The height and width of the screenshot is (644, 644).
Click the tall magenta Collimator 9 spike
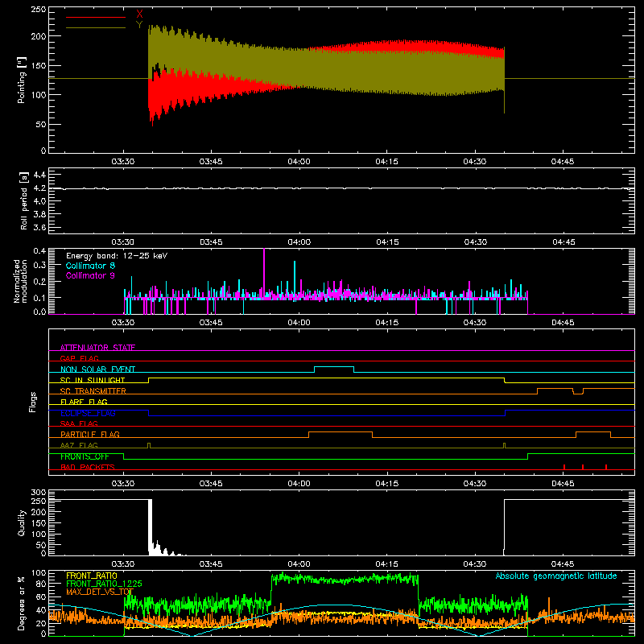(x=264, y=273)
